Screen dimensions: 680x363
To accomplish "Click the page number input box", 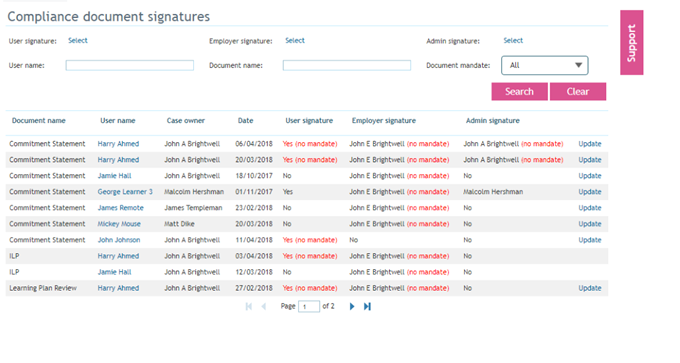I will [x=309, y=307].
